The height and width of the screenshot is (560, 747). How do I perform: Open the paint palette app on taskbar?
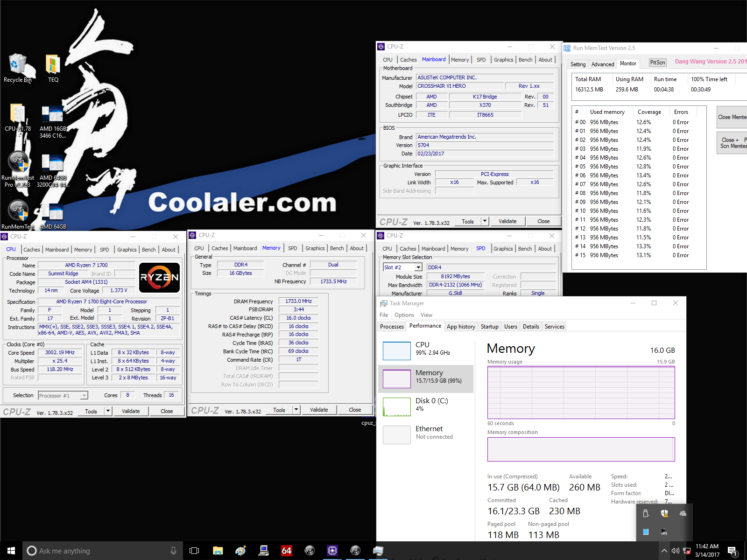(x=240, y=551)
